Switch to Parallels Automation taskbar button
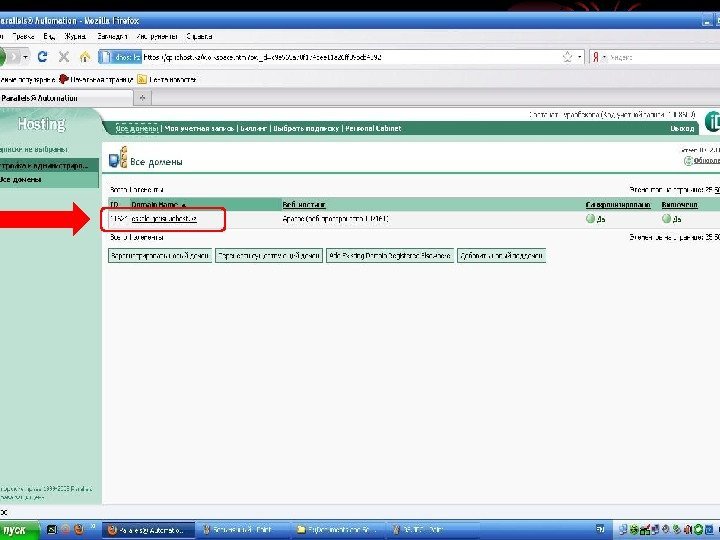The height and width of the screenshot is (540, 720). (148, 530)
